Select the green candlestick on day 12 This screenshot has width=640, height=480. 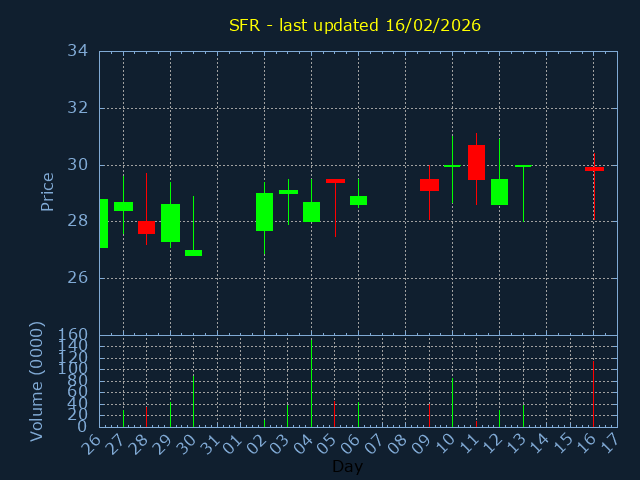pos(499,192)
